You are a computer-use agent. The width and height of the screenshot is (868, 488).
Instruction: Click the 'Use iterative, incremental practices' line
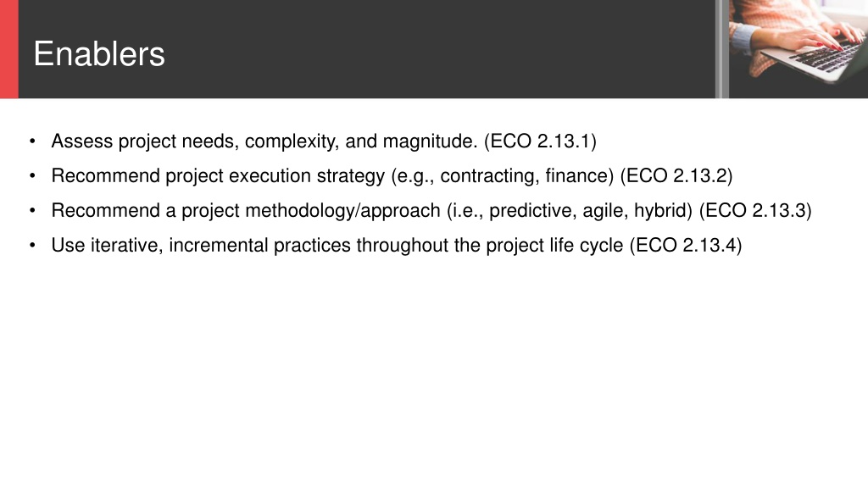pyautogui.click(x=397, y=245)
